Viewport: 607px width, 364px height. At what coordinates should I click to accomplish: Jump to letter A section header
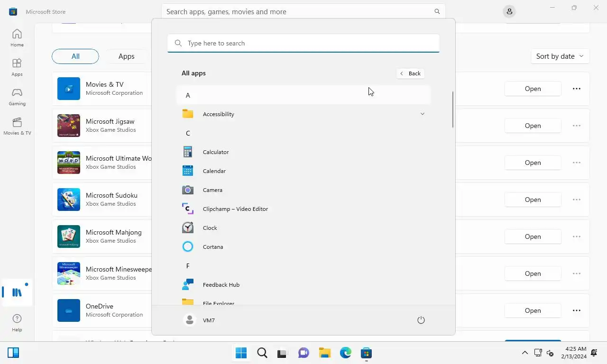(x=303, y=95)
